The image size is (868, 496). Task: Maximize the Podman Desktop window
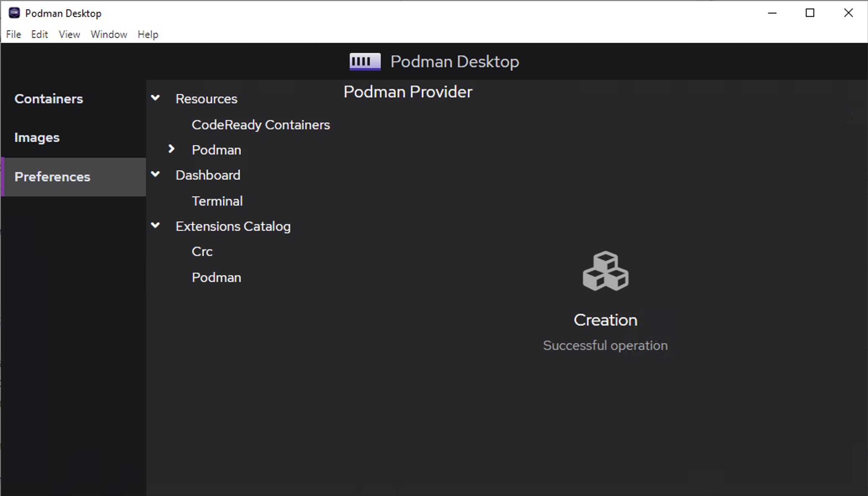tap(810, 13)
